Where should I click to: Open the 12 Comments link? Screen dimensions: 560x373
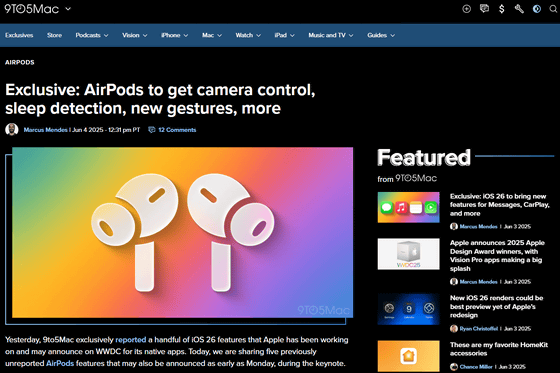[x=177, y=130]
